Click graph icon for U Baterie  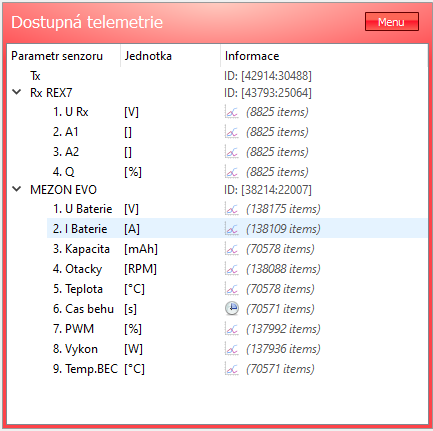tap(232, 209)
